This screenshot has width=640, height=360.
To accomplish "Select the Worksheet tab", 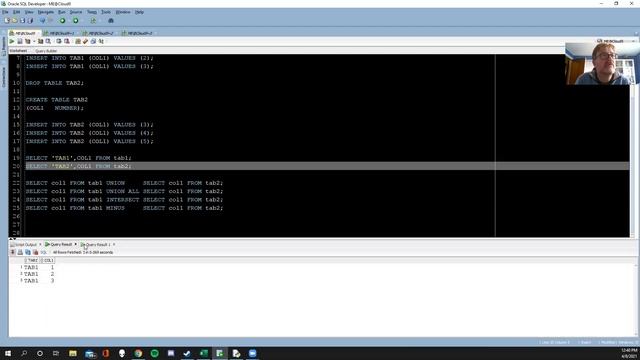I will 18,51.
